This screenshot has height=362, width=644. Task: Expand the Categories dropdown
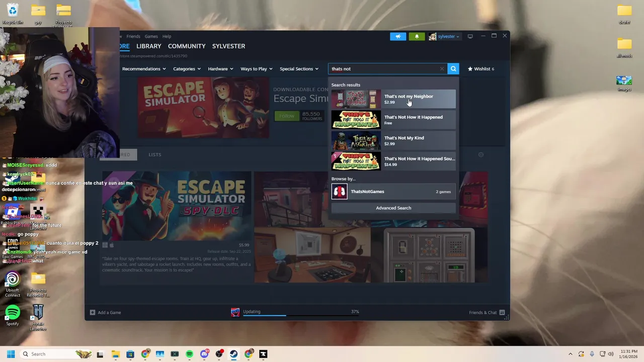click(187, 69)
